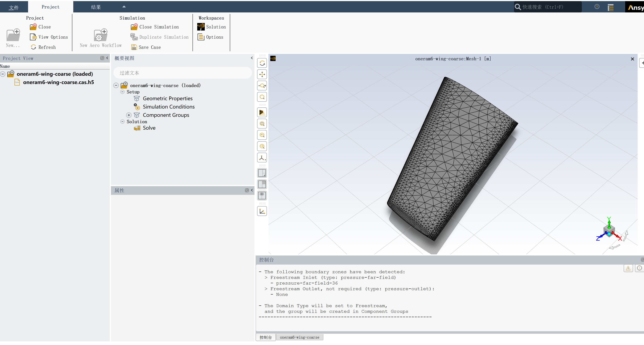Click the 过滤文本 filter input field
The image size is (644, 345).
pos(182,73)
